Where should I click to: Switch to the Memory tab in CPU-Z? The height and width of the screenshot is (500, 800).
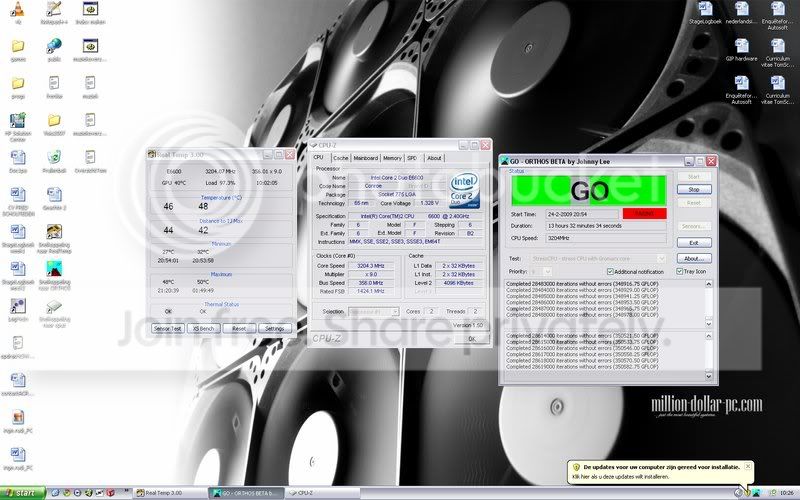(392, 158)
